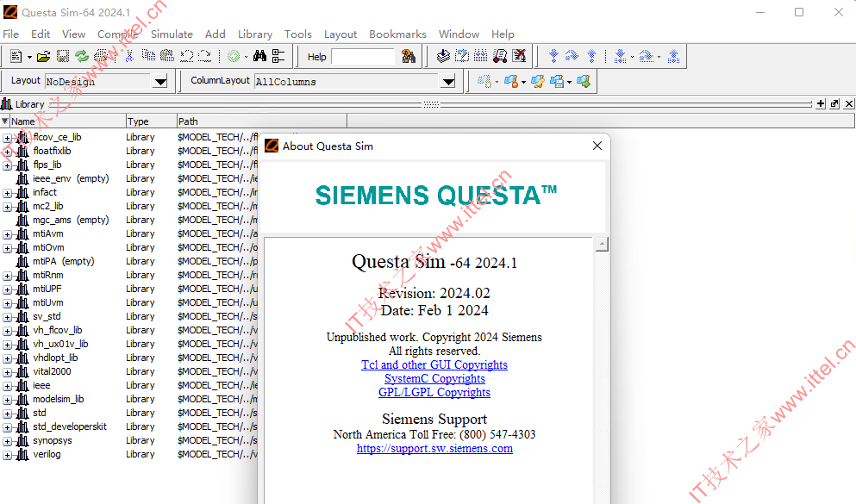
Task: Click the Jump to Bookmark green arrow icon
Action: pos(584,82)
